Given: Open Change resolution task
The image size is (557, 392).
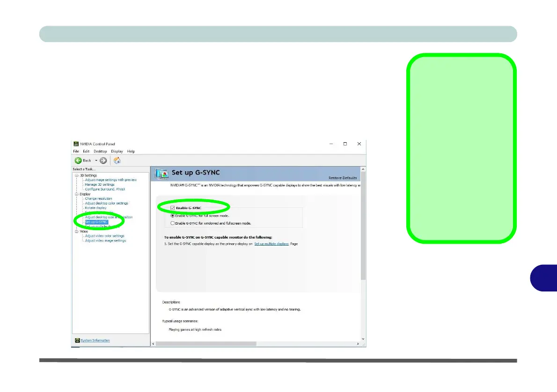Looking at the screenshot, I should coord(98,199).
